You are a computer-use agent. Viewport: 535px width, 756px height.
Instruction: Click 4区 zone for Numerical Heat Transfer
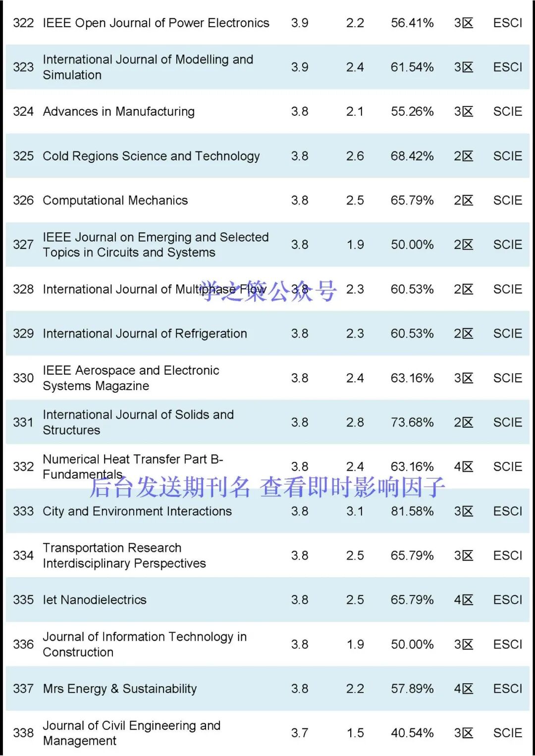coord(463,466)
